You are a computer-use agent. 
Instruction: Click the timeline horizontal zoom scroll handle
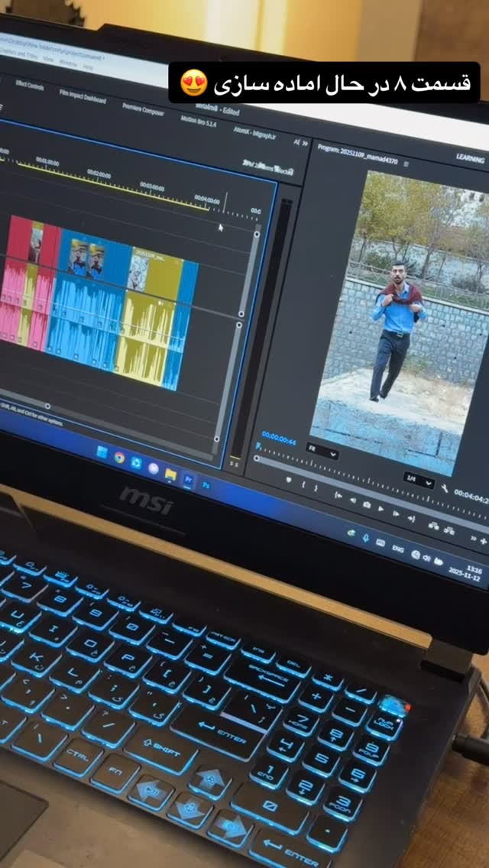pos(47,406)
